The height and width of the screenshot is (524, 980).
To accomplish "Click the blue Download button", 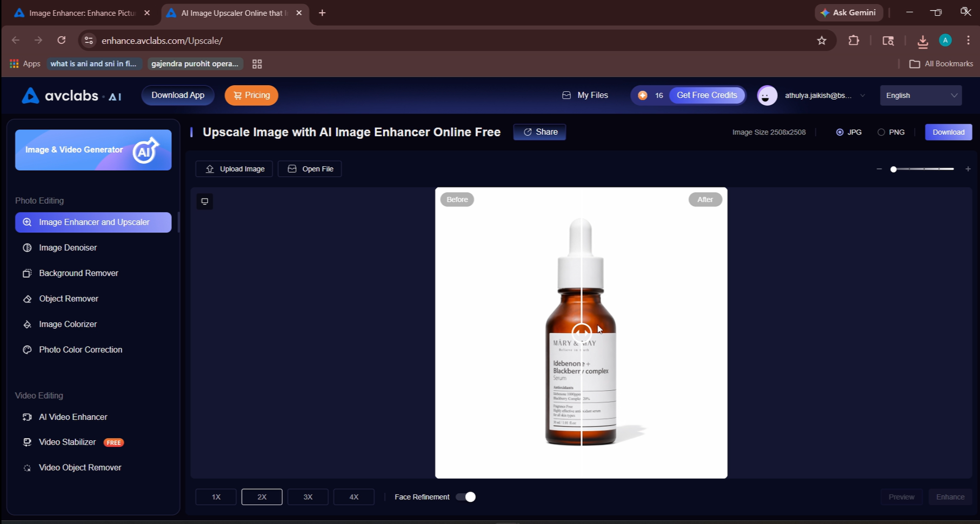I will [949, 132].
